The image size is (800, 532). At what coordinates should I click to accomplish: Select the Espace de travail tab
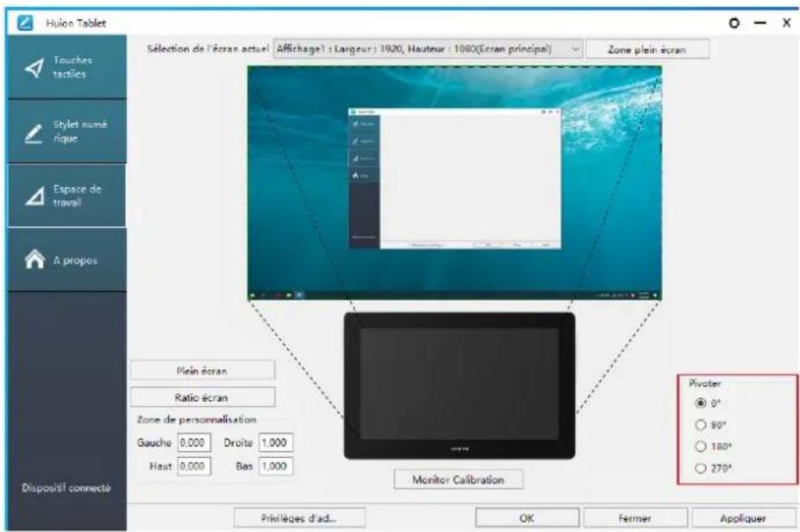pyautogui.click(x=67, y=196)
